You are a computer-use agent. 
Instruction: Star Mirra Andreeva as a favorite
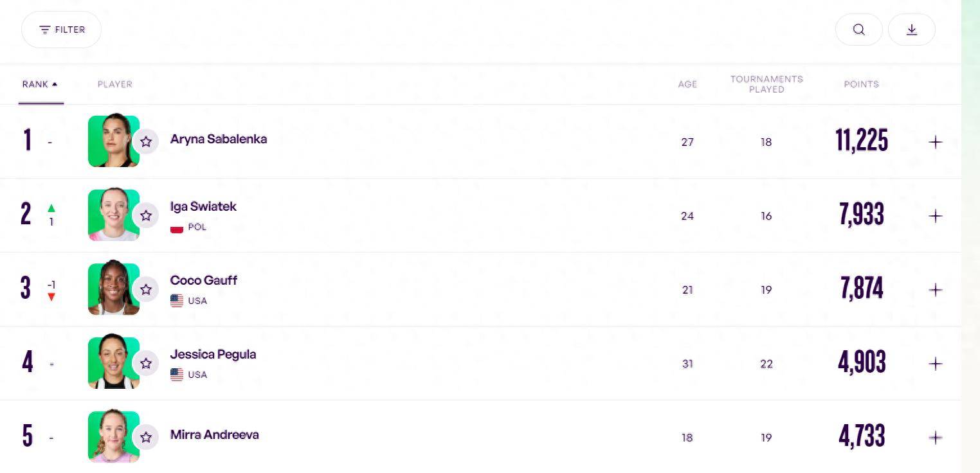click(146, 437)
